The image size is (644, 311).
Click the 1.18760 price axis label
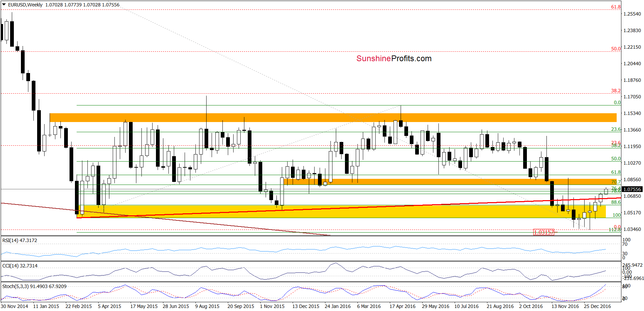[632, 80]
